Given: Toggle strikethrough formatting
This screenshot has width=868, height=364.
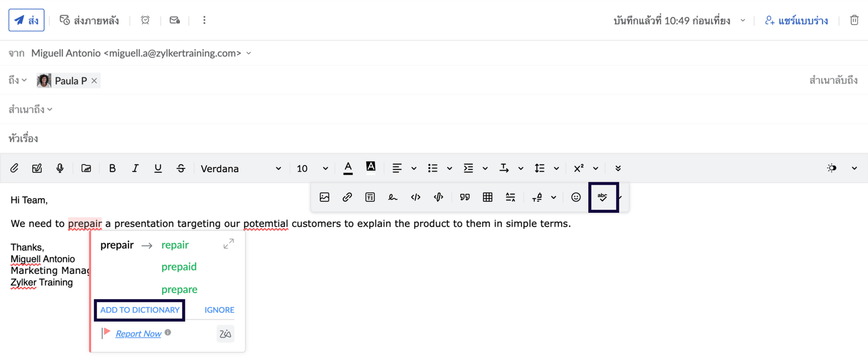Looking at the screenshot, I should coord(181,168).
